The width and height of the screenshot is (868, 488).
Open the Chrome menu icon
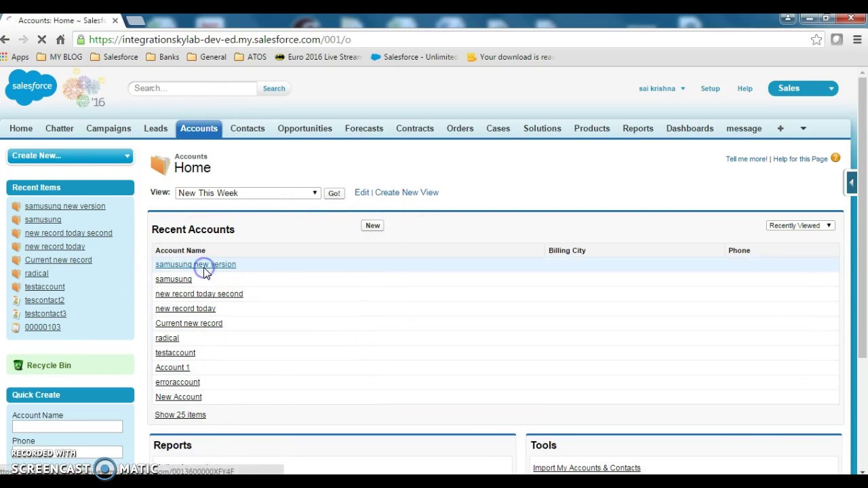857,40
